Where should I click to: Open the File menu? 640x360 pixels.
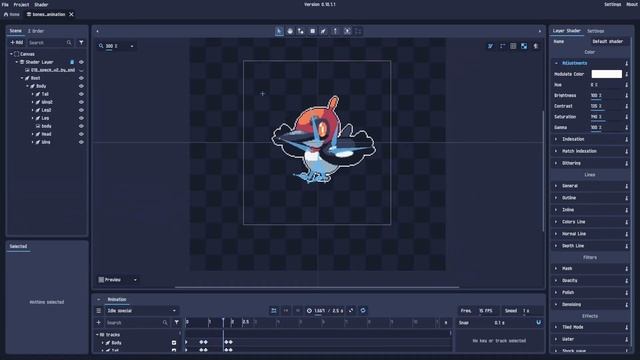[5, 4]
